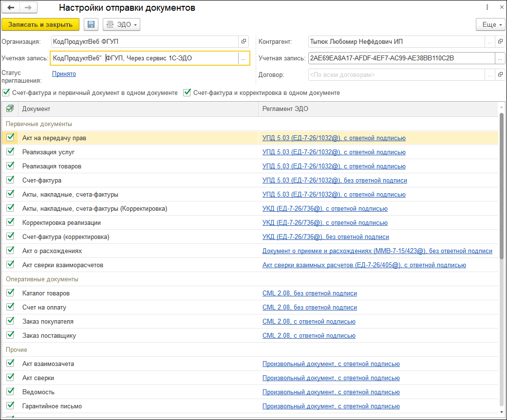
Task: Click the Записать и закрыть button
Action: (40, 24)
